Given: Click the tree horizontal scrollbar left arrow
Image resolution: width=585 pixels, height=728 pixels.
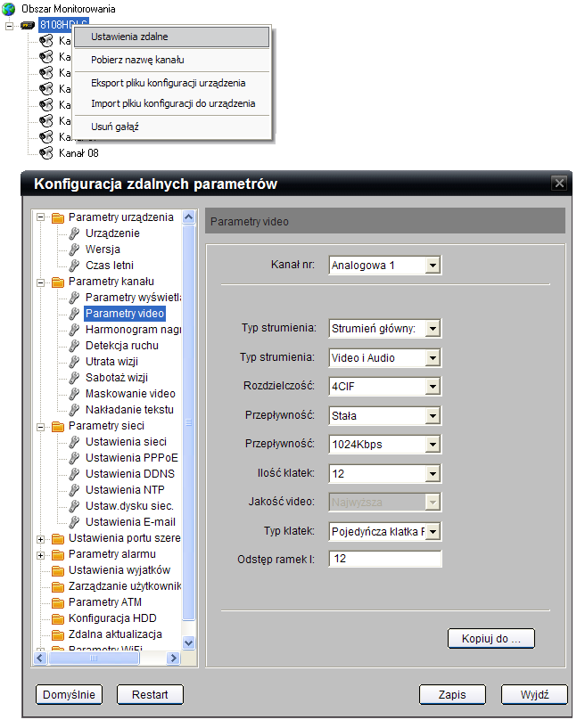Looking at the screenshot, I should click(40, 658).
